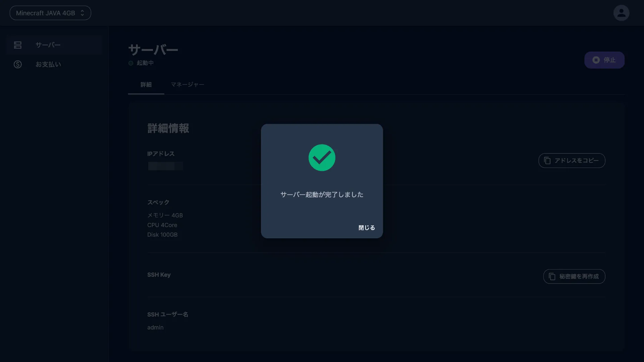Click the 詳細情報 heading
This screenshot has height=362, width=644.
click(168, 128)
